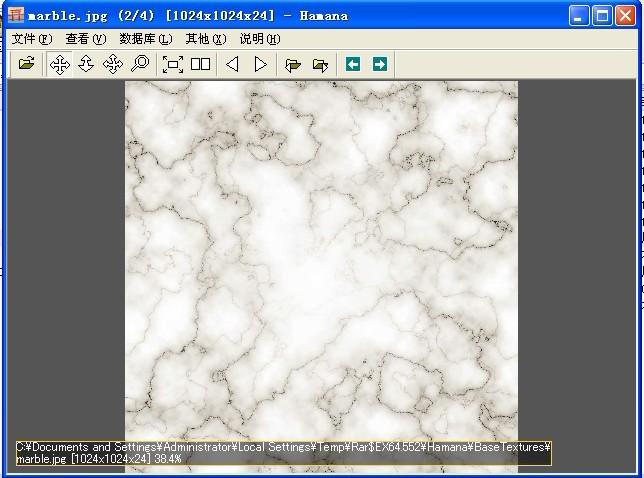Click the teal left arrow button
This screenshot has width=644, height=478.
point(353,64)
